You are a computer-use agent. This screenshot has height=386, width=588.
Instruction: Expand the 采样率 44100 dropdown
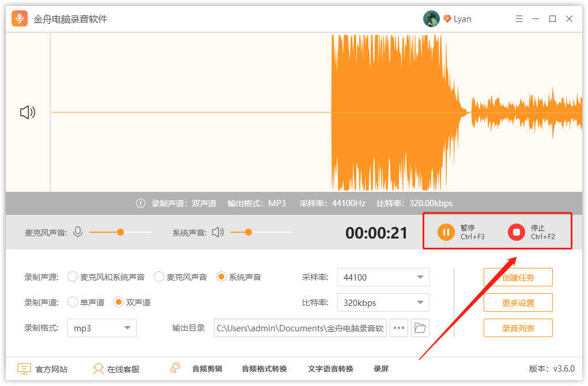383,277
